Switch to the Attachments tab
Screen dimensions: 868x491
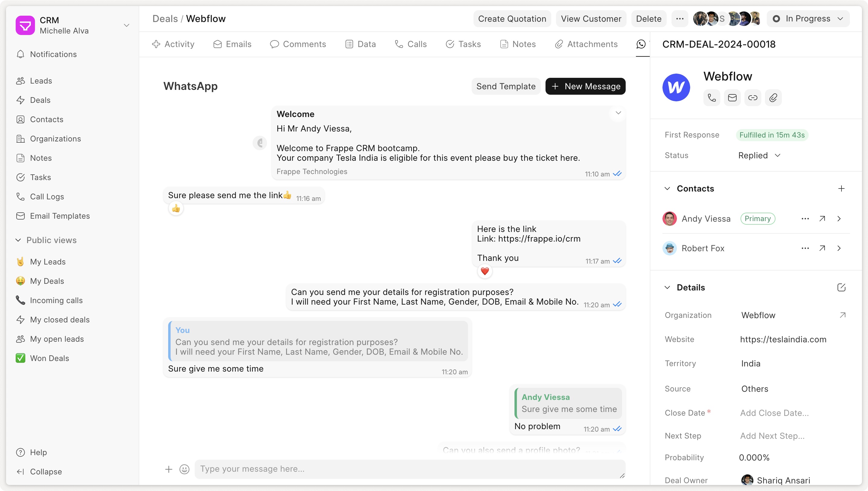pyautogui.click(x=586, y=44)
